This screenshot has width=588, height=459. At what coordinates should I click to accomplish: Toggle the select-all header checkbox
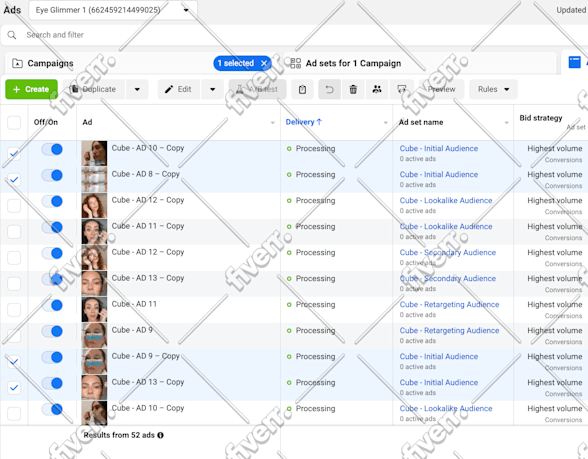click(x=14, y=123)
